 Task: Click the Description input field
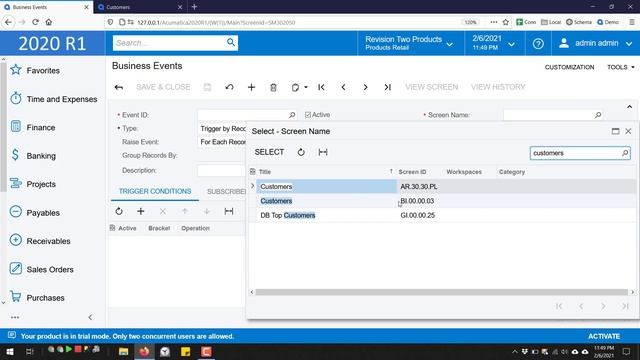point(222,170)
